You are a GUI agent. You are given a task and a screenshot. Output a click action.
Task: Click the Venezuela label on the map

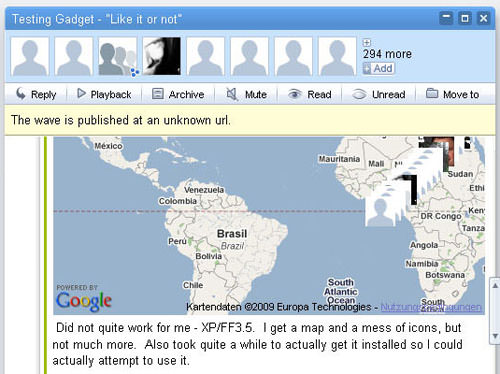pyautogui.click(x=204, y=190)
